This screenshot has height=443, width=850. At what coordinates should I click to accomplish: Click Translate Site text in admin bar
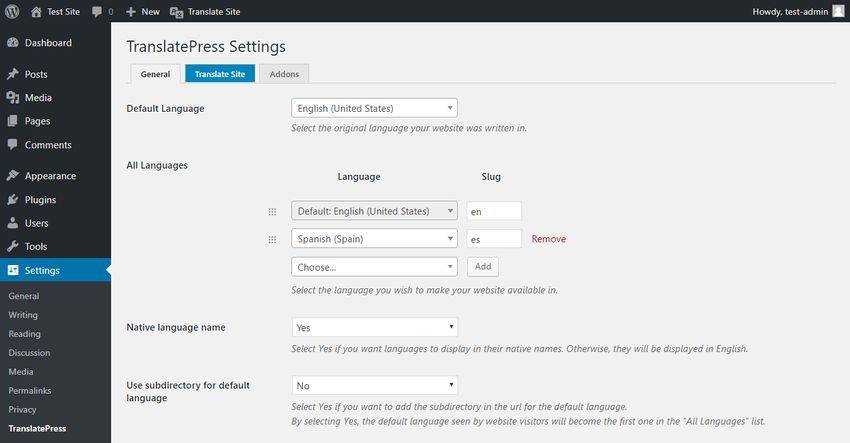[x=214, y=11]
